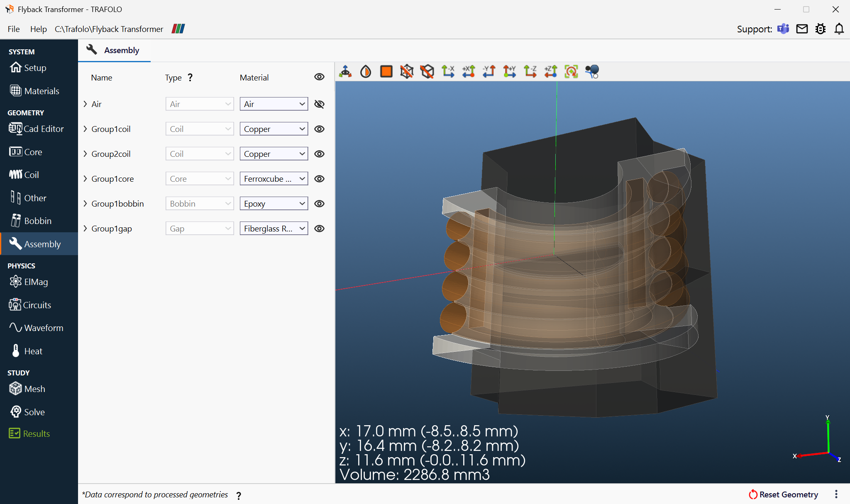Click the crossed-out mesh wireframe cube icon
Screen dimensions: 850x504
(407, 71)
